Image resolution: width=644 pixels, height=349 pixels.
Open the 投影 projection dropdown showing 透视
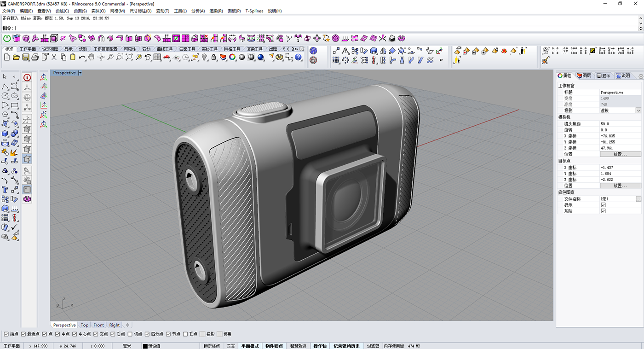click(x=638, y=110)
